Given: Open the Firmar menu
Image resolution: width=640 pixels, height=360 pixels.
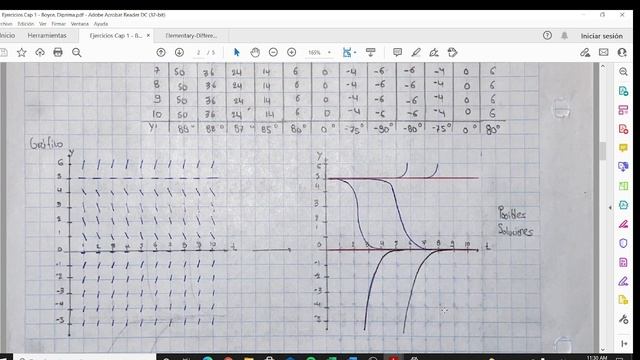Looking at the screenshot, I should (58, 24).
